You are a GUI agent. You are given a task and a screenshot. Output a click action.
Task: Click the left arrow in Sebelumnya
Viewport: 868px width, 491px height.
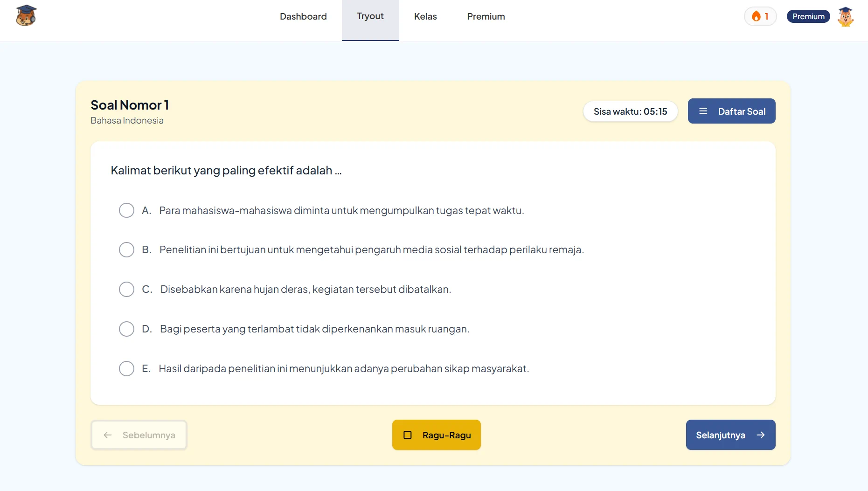point(108,435)
